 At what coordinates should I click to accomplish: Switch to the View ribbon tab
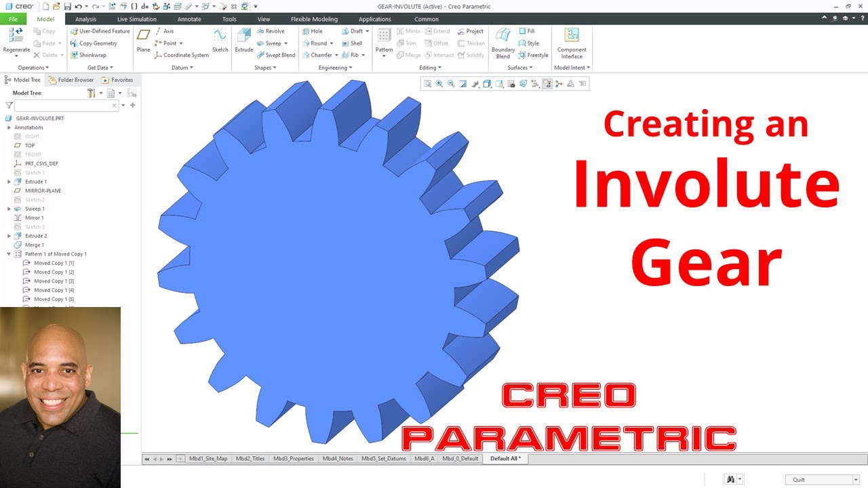(x=264, y=19)
